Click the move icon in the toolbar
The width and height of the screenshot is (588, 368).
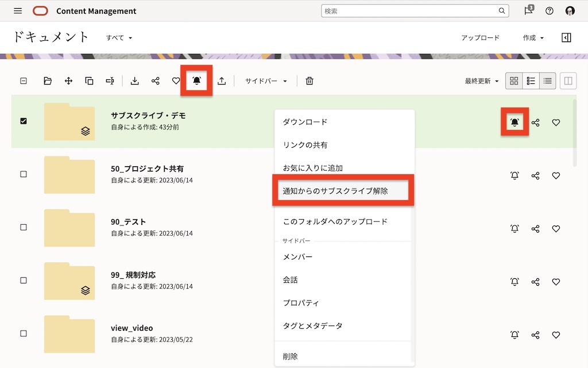click(68, 81)
